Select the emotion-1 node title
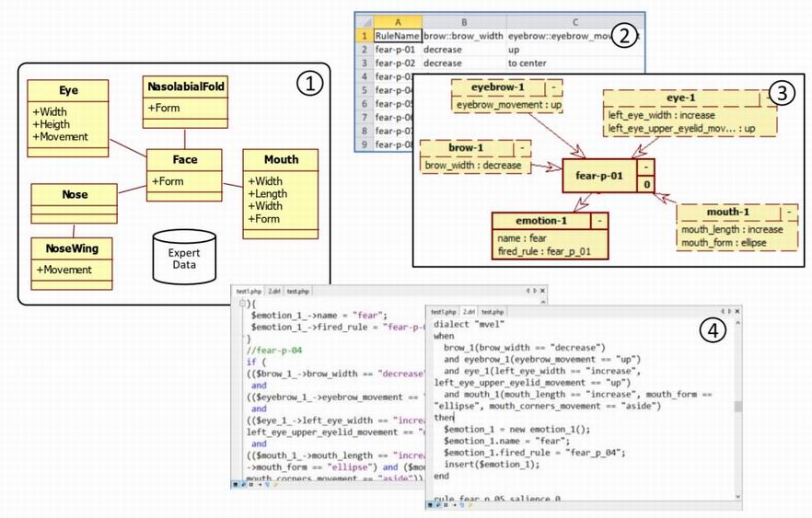 tap(541, 221)
